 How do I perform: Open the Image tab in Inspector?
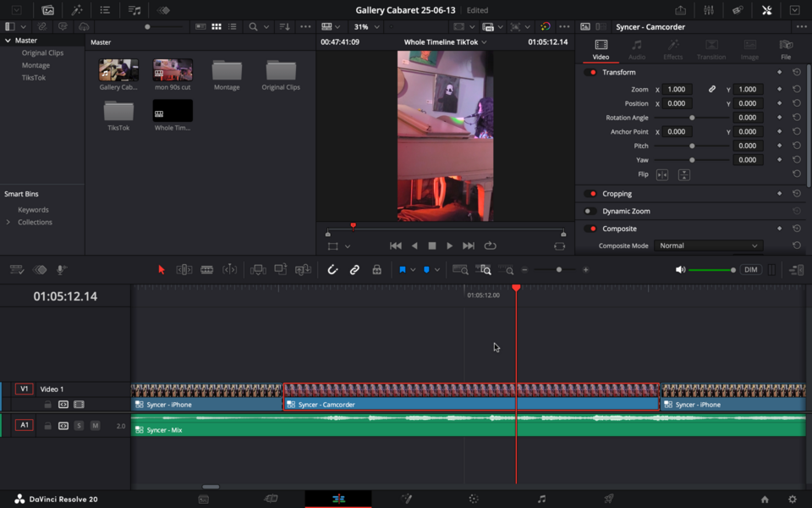point(749,50)
